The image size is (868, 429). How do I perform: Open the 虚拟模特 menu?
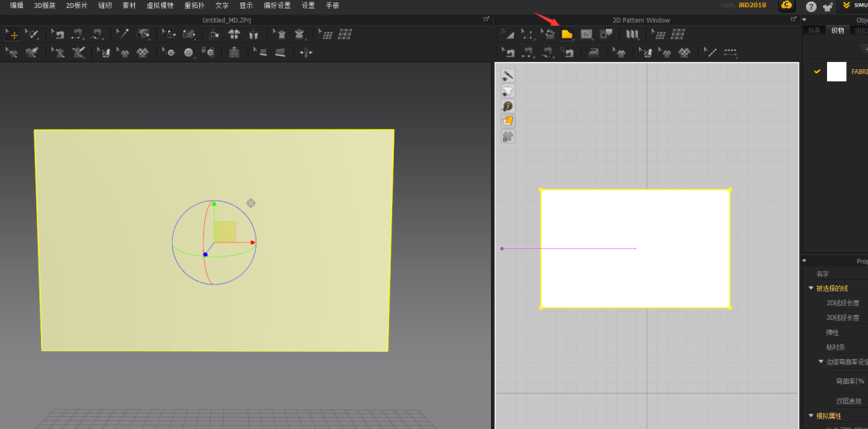click(x=160, y=6)
